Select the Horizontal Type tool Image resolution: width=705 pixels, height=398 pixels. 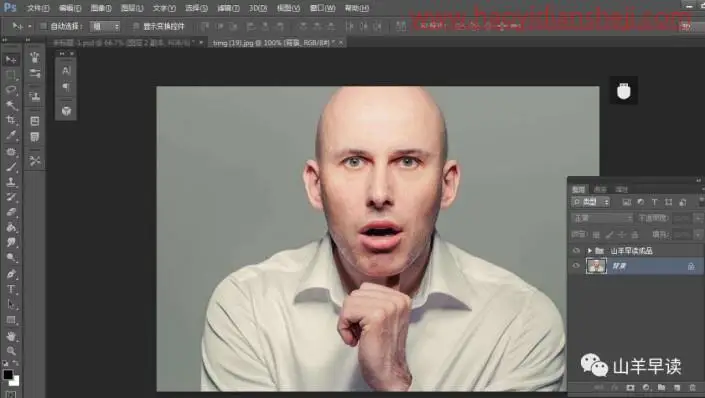(11, 290)
